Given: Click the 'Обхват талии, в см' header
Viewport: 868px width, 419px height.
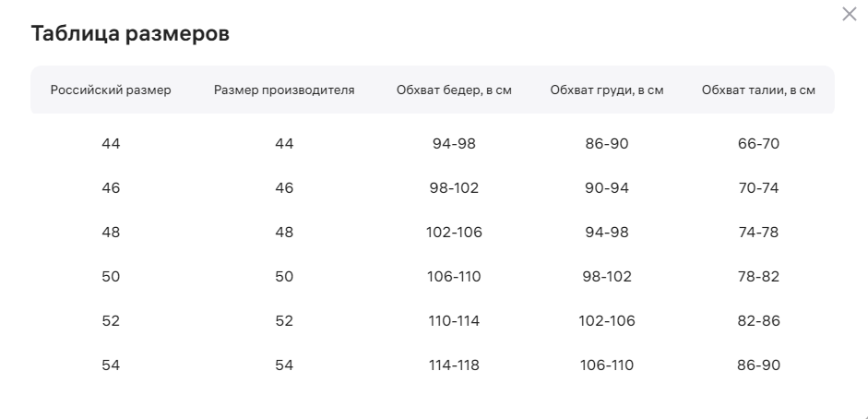Looking at the screenshot, I should tap(758, 90).
